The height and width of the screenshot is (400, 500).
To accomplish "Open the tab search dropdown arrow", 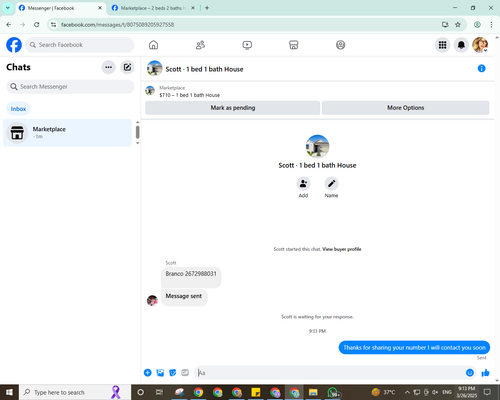I will click(8, 8).
